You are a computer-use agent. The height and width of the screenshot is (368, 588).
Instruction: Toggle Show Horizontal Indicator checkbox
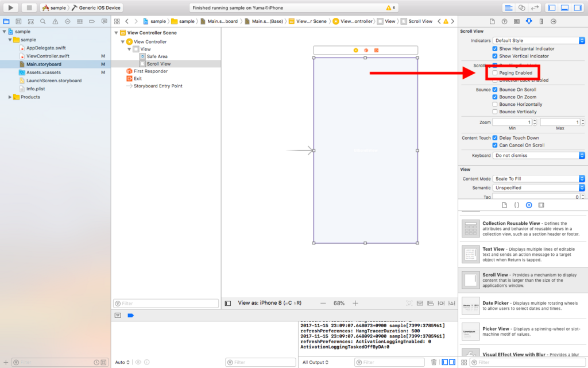(494, 48)
